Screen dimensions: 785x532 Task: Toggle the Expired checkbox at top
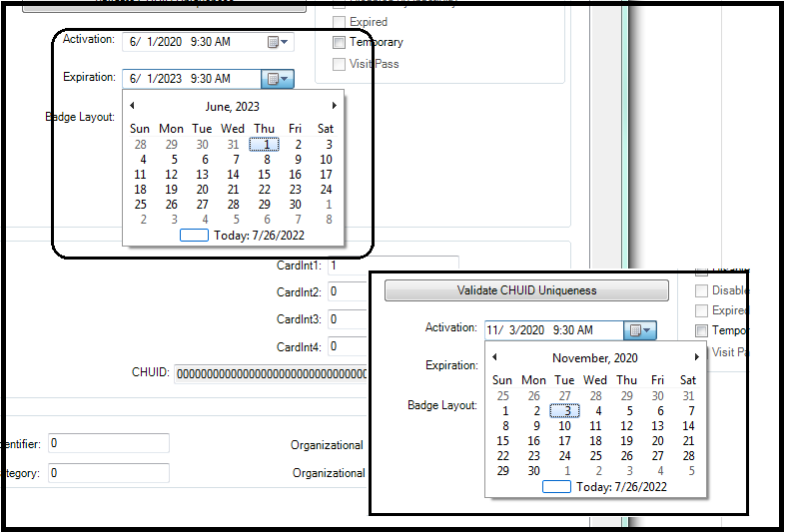(x=340, y=22)
